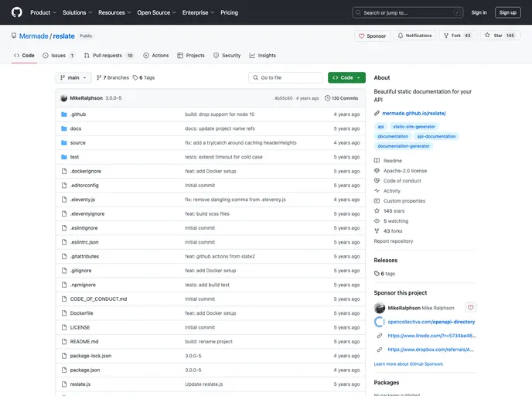Viewport: 532px width, 396px height.
Task: Click the Star button
Action: (500, 36)
